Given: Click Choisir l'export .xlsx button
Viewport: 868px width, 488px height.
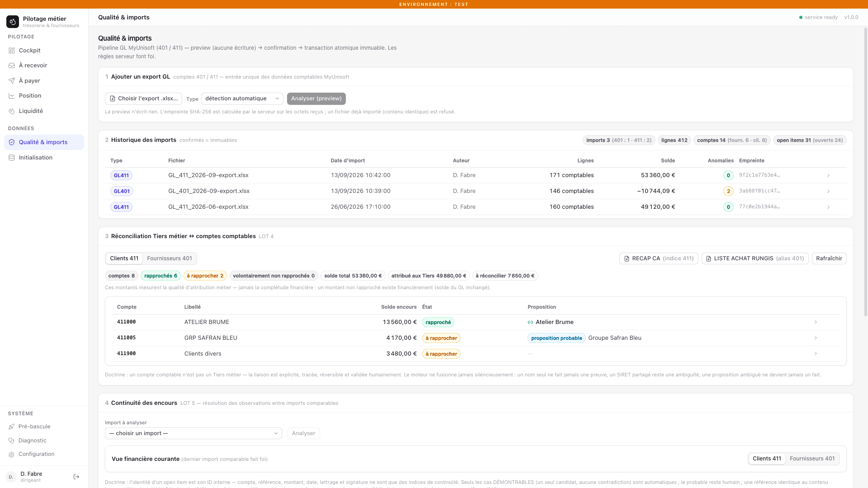Looking at the screenshot, I should pyautogui.click(x=143, y=99).
